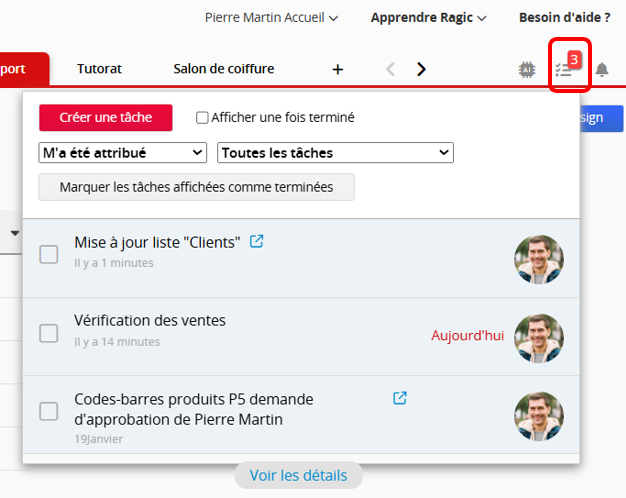Add a new tab with plus icon
The image size is (626, 498).
tap(337, 69)
